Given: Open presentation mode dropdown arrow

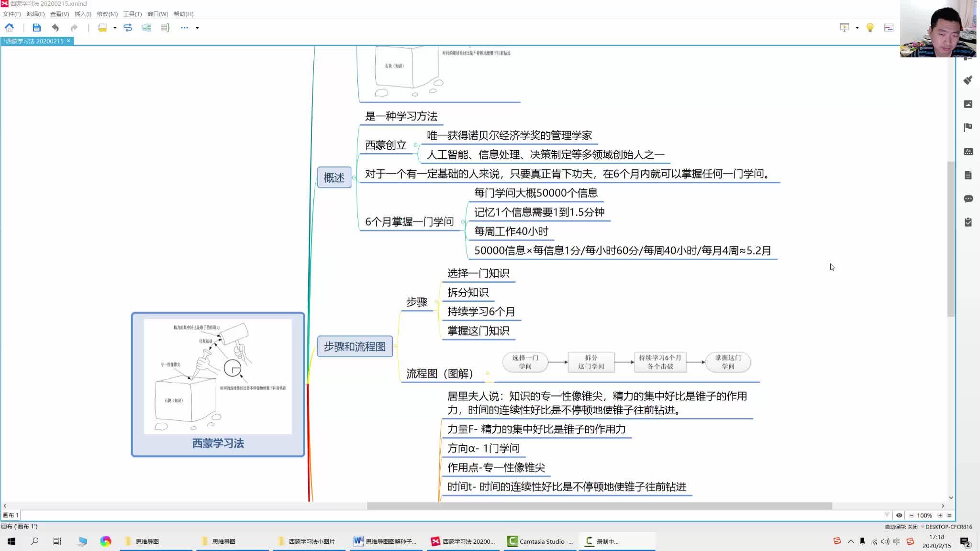Looking at the screenshot, I should point(857,28).
